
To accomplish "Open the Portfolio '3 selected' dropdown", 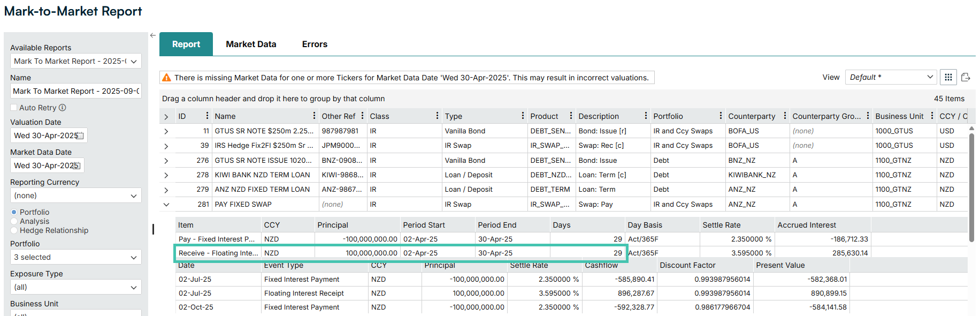I will click(76, 257).
